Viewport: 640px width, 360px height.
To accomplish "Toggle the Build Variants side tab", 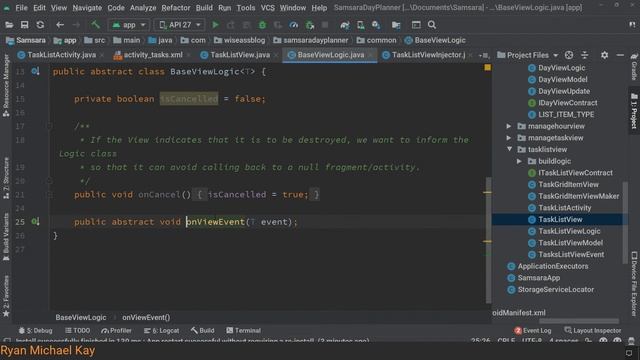I will pyautogui.click(x=6, y=237).
